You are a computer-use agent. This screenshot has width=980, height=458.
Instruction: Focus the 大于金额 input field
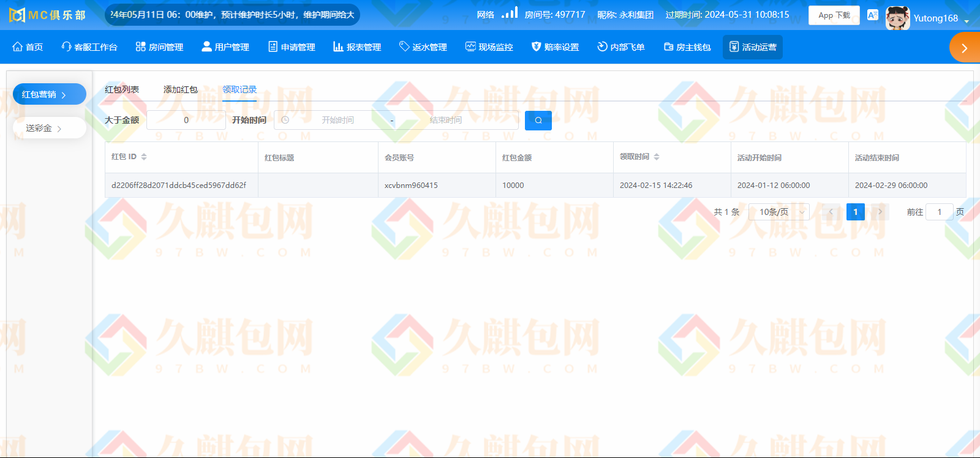pyautogui.click(x=186, y=120)
